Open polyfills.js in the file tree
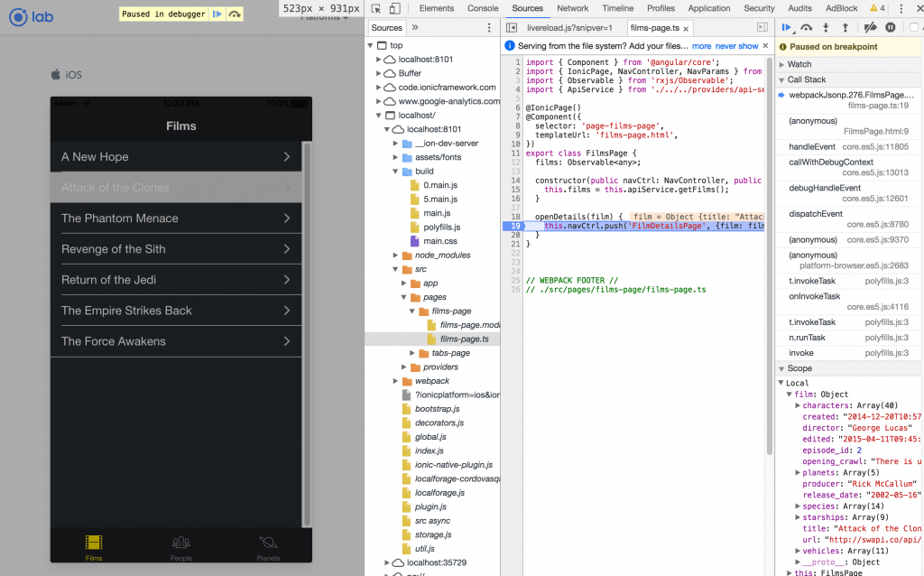This screenshot has height=576, width=924. point(441,227)
